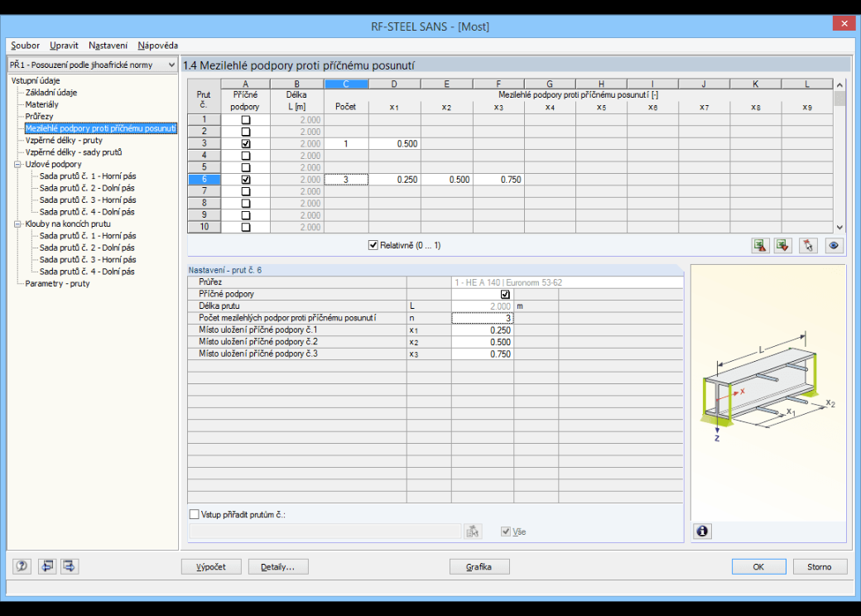Screen dimensions: 861x616
Task: Select Sada prutů č. 3 under Klouby
Action: coord(88,260)
